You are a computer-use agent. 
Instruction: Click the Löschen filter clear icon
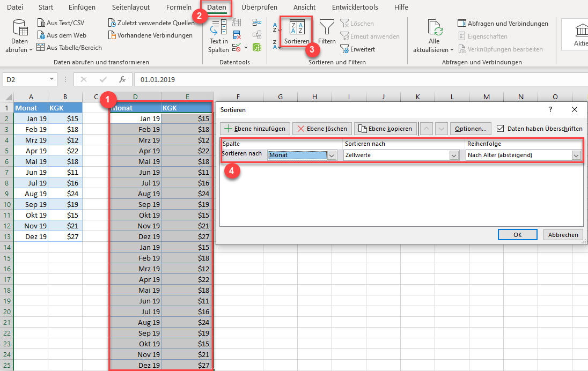click(357, 23)
